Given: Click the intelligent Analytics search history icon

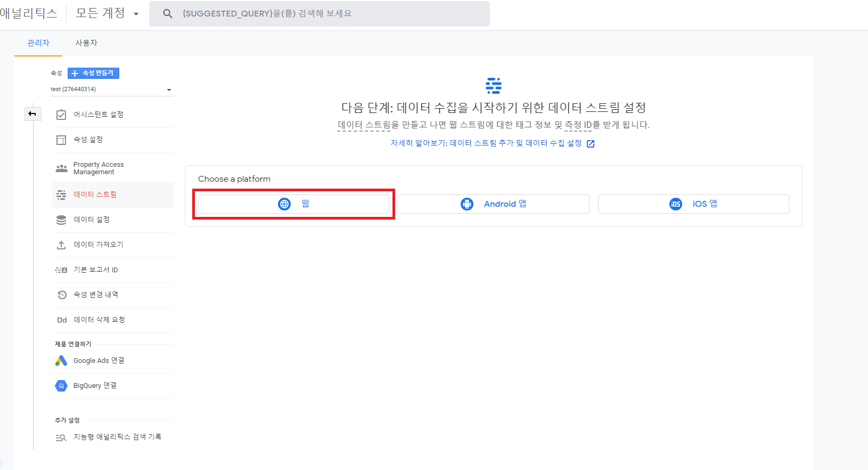Looking at the screenshot, I should 61,437.
